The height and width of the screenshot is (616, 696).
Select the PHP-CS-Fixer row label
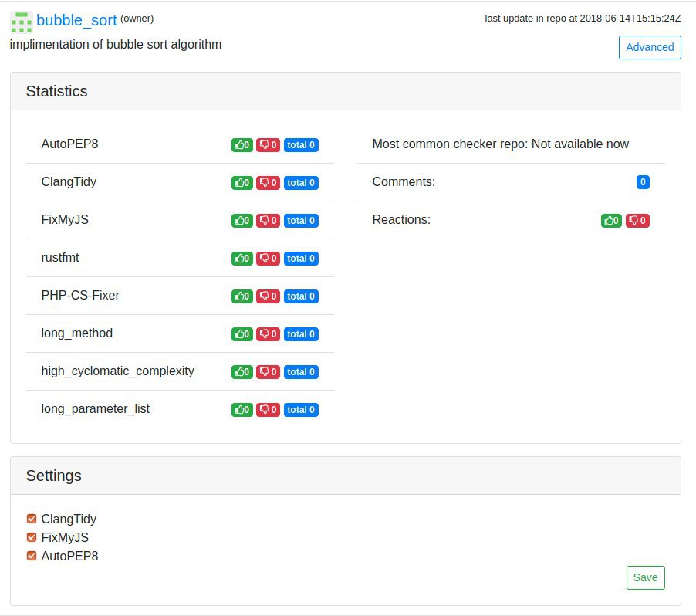pyautogui.click(x=80, y=295)
